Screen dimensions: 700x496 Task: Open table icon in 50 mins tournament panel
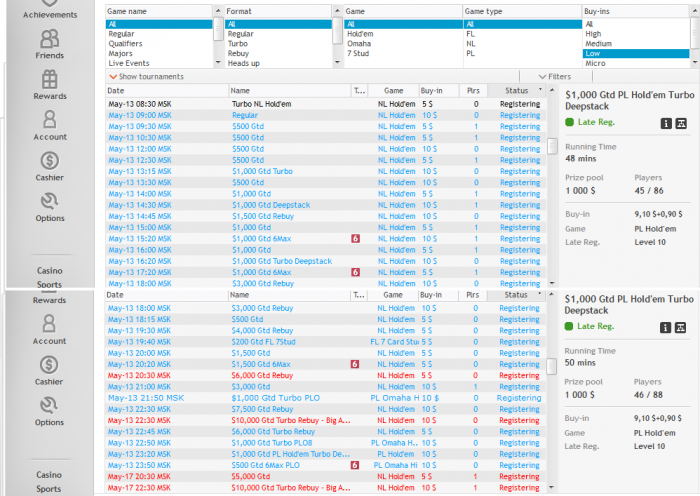pos(680,327)
